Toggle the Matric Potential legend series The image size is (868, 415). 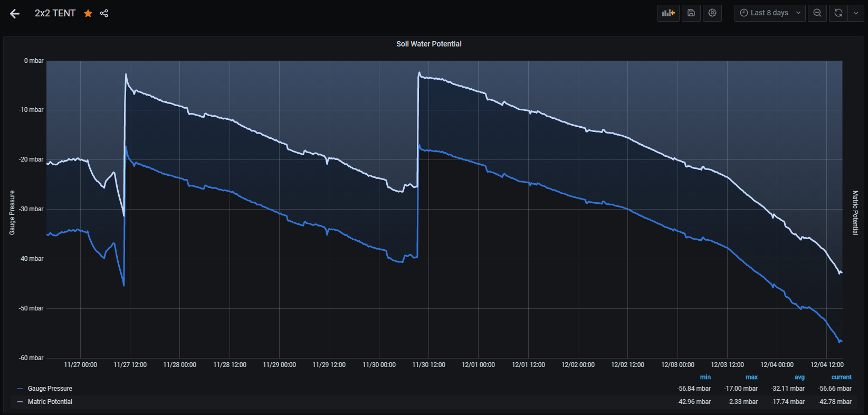pyautogui.click(x=50, y=402)
